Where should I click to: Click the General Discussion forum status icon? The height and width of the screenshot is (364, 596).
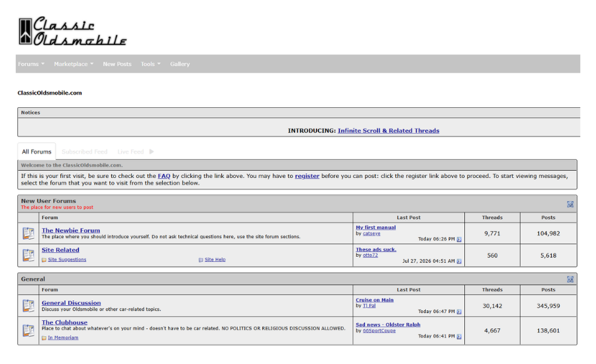pyautogui.click(x=28, y=306)
